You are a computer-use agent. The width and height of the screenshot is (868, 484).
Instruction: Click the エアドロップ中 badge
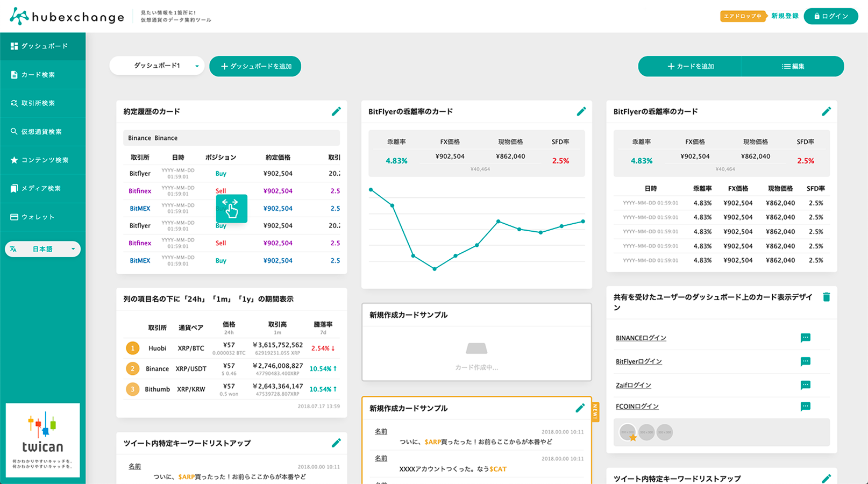pos(743,16)
